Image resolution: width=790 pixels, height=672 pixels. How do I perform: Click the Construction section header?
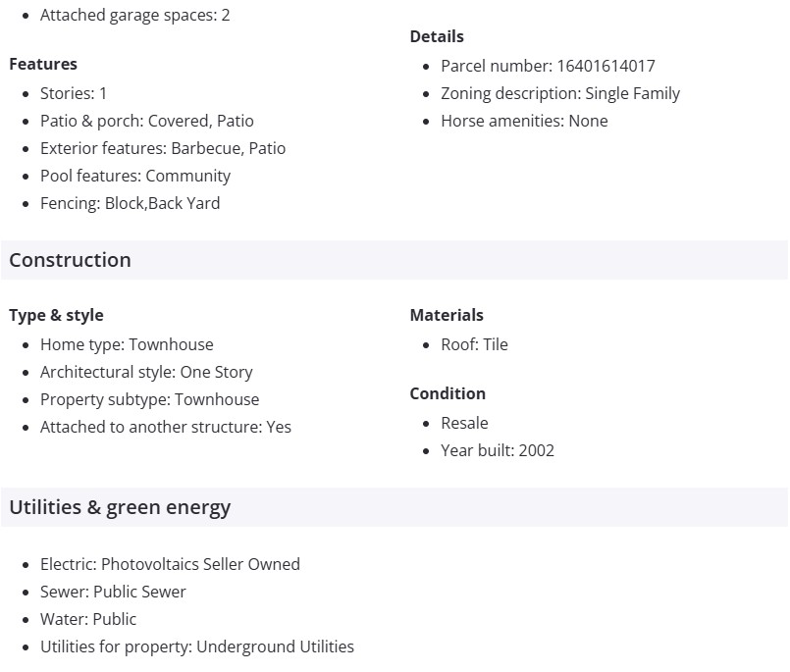pos(70,260)
